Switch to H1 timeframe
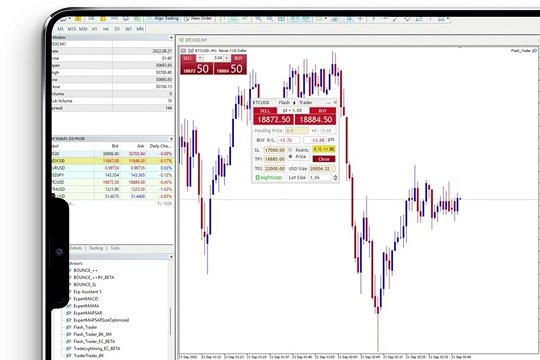 (x=94, y=29)
